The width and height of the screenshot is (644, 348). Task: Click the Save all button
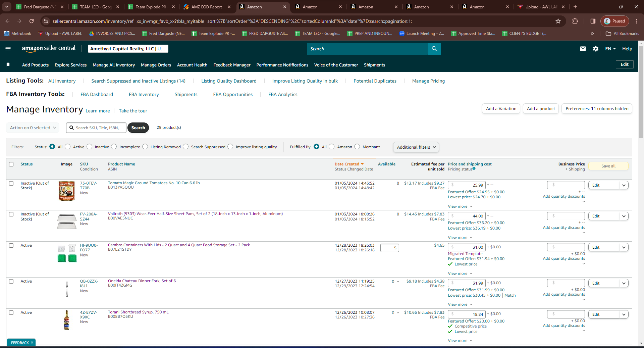[608, 166]
